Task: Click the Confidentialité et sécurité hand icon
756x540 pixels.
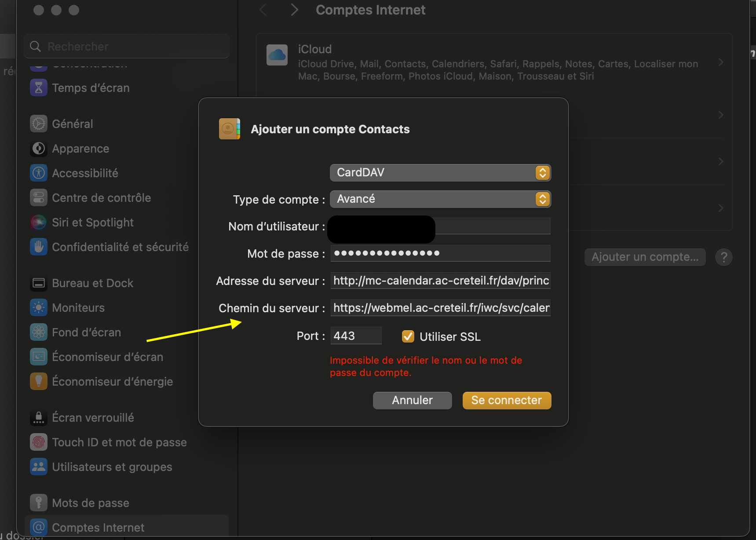Action: point(39,247)
